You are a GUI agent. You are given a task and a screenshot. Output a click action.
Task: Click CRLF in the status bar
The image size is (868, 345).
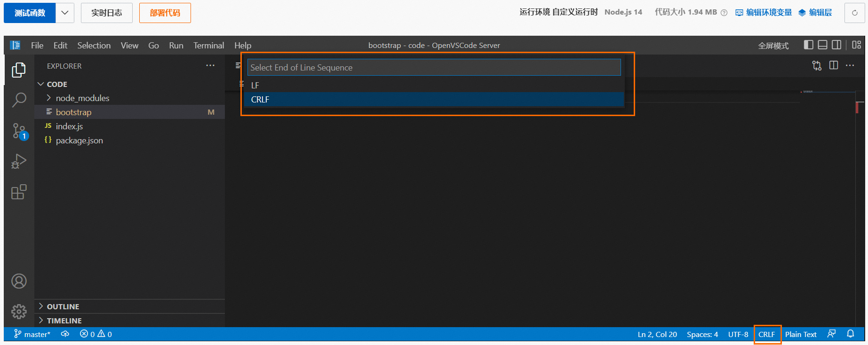[x=766, y=334]
